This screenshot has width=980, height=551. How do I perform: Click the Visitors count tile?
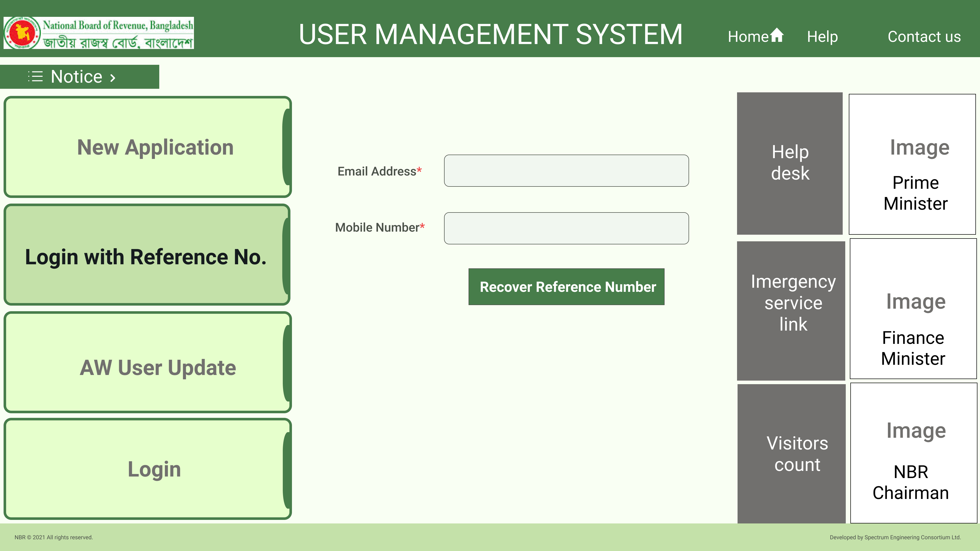(791, 454)
